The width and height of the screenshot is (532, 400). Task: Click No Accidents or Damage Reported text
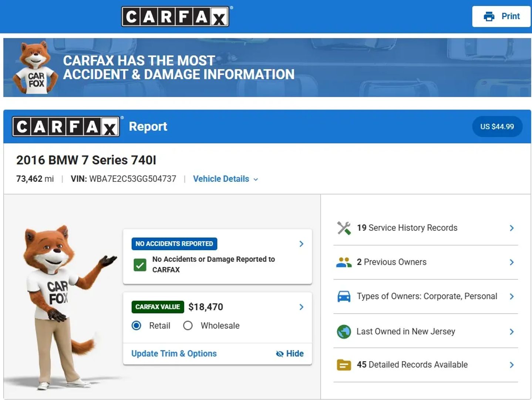click(x=213, y=264)
